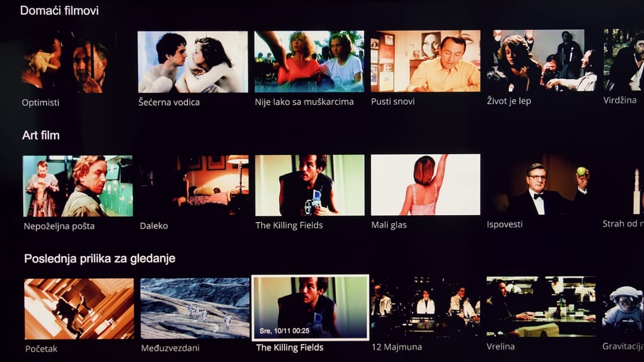Select the Daleko movie thumbnail
644x362 pixels.
(194, 186)
